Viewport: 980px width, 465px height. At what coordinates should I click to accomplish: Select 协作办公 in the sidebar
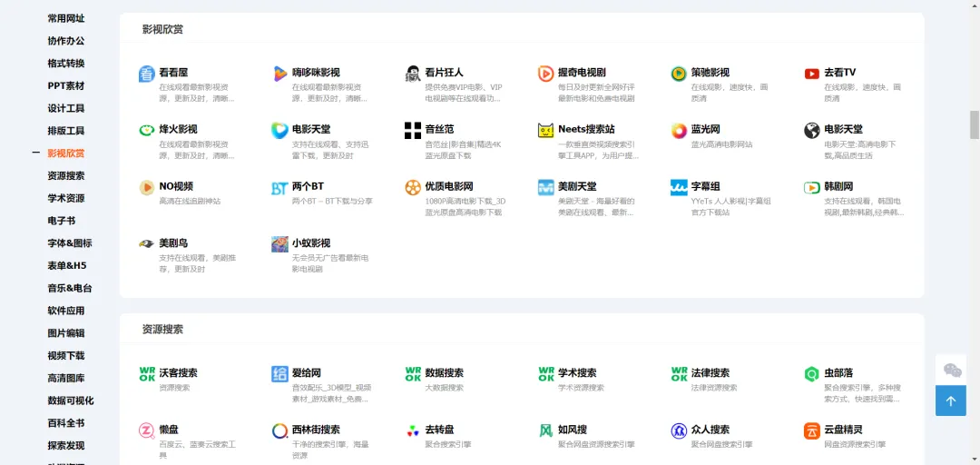pyautogui.click(x=66, y=41)
